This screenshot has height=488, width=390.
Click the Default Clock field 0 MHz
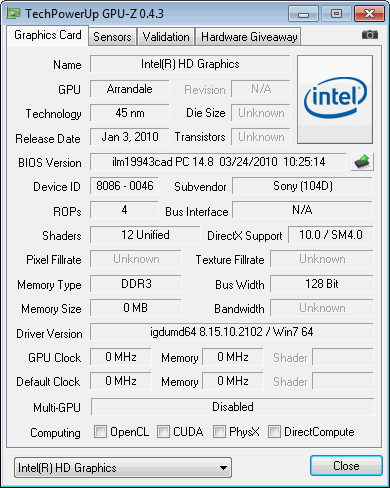tap(121, 381)
